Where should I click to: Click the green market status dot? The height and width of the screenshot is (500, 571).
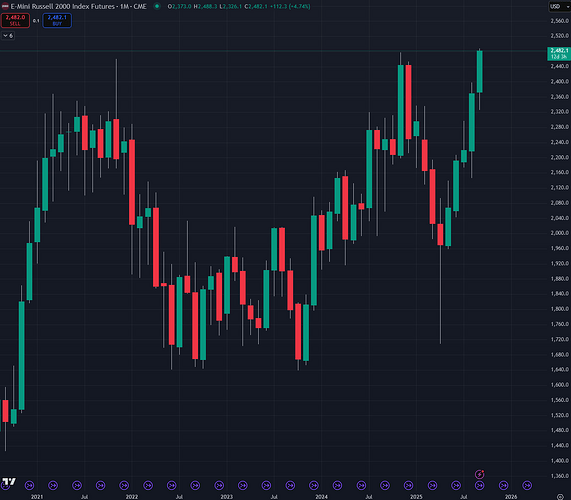tap(157, 6)
